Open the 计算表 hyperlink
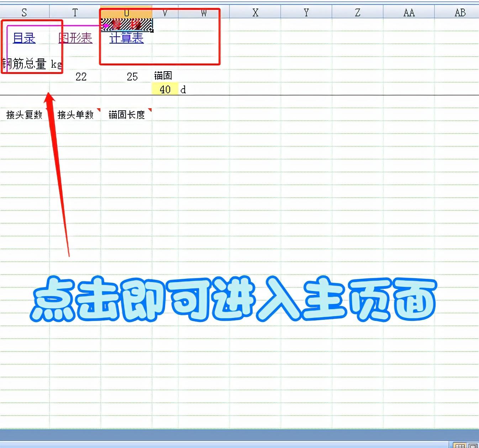The height and width of the screenshot is (448, 479). [126, 38]
